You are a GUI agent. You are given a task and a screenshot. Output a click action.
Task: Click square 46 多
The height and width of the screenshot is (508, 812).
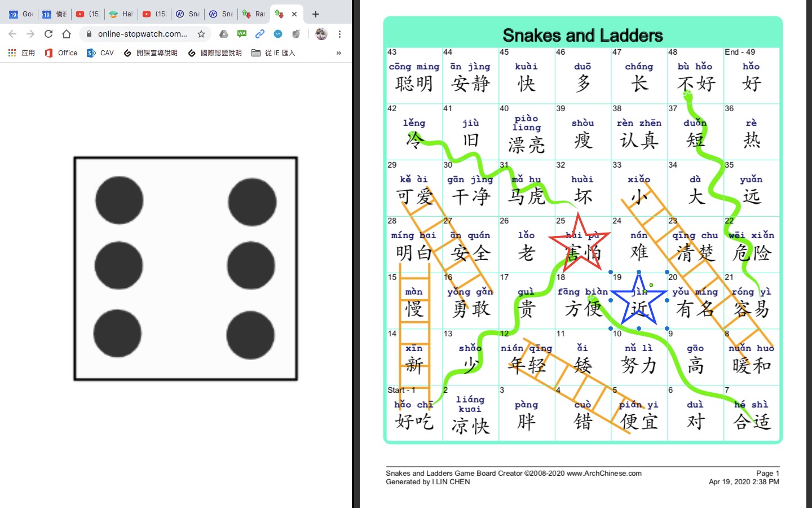(x=583, y=76)
